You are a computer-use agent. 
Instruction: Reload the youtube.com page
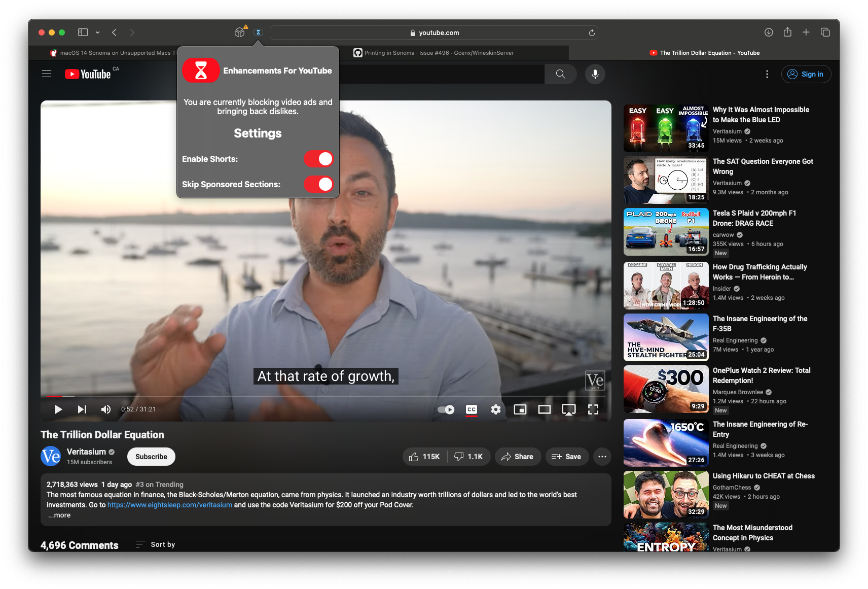pyautogui.click(x=591, y=32)
